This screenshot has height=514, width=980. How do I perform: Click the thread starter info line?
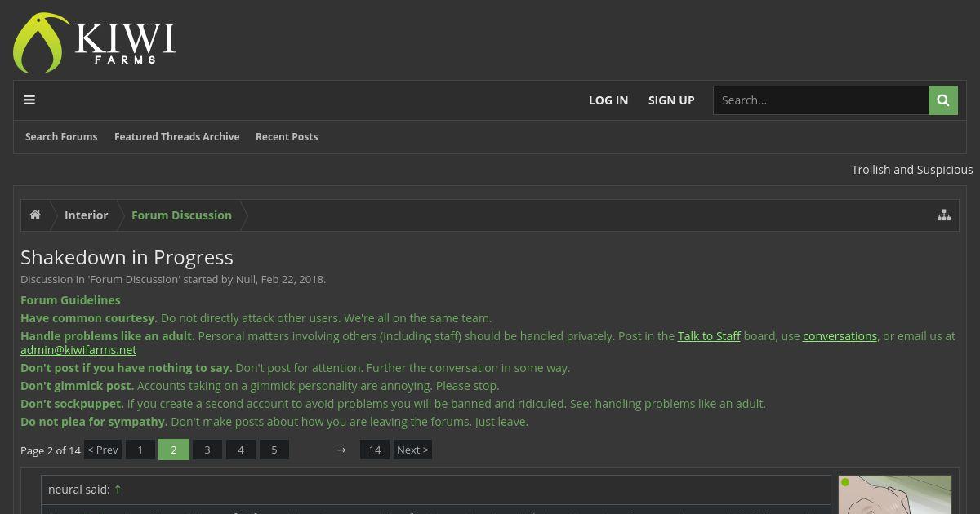pyautogui.click(x=173, y=279)
